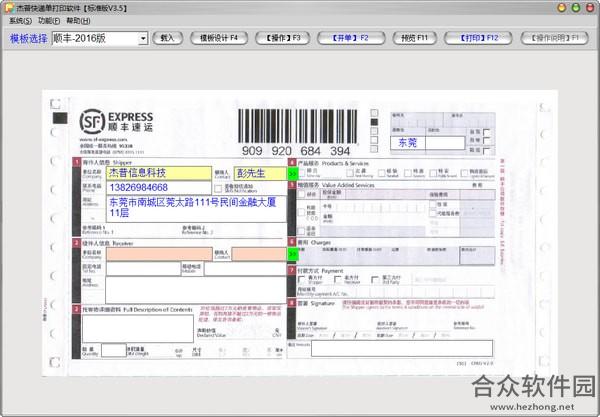Open the 帮助(H) menu

tap(78, 21)
